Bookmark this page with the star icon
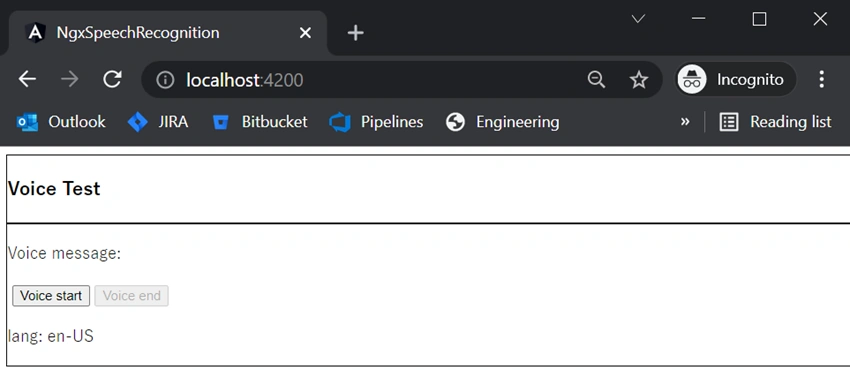850x370 pixels. [x=639, y=80]
